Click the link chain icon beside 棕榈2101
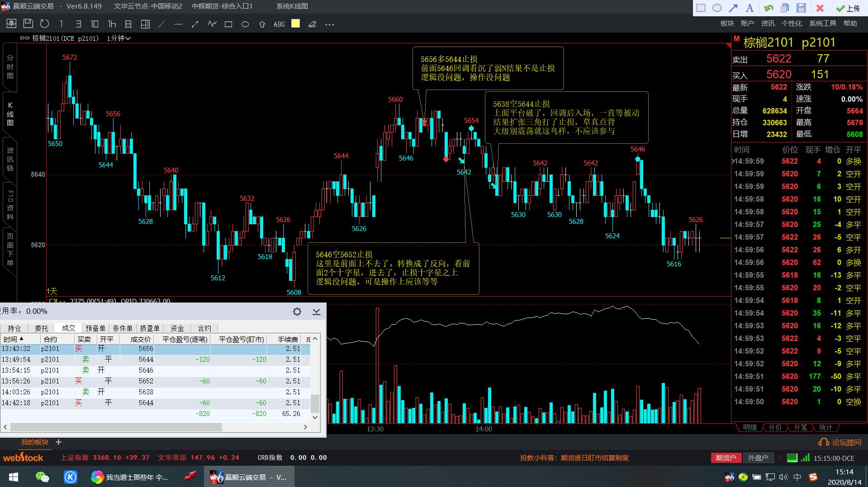This screenshot has height=487, width=868. pos(24,38)
